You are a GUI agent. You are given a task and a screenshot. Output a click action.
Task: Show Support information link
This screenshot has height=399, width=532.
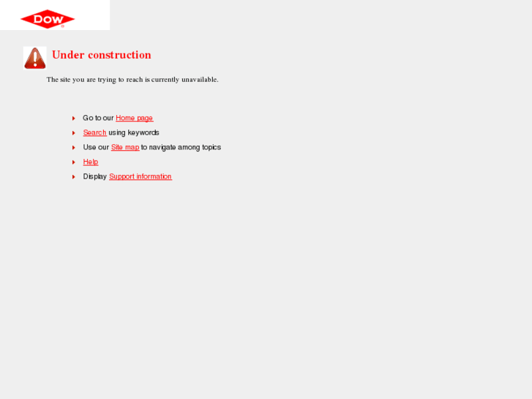[x=141, y=176]
